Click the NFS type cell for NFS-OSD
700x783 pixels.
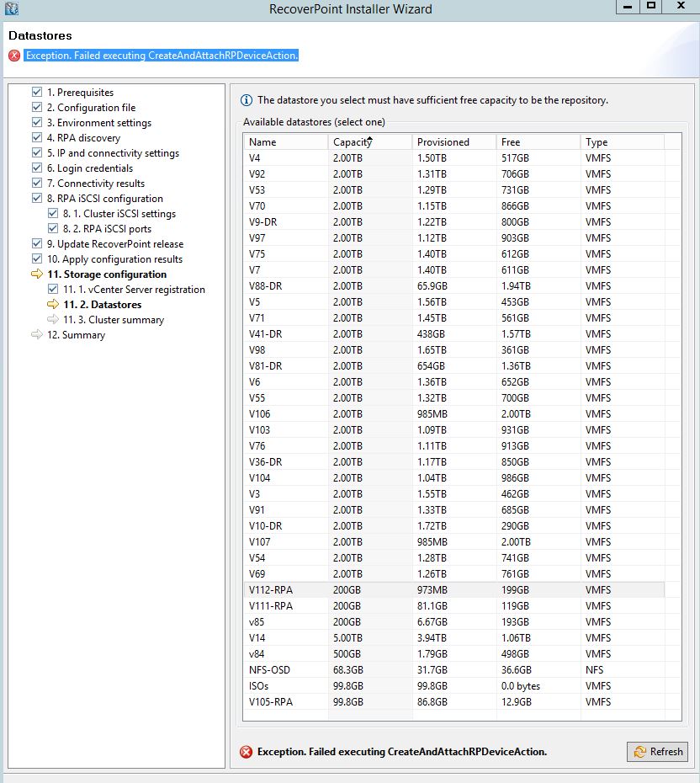[x=594, y=669]
